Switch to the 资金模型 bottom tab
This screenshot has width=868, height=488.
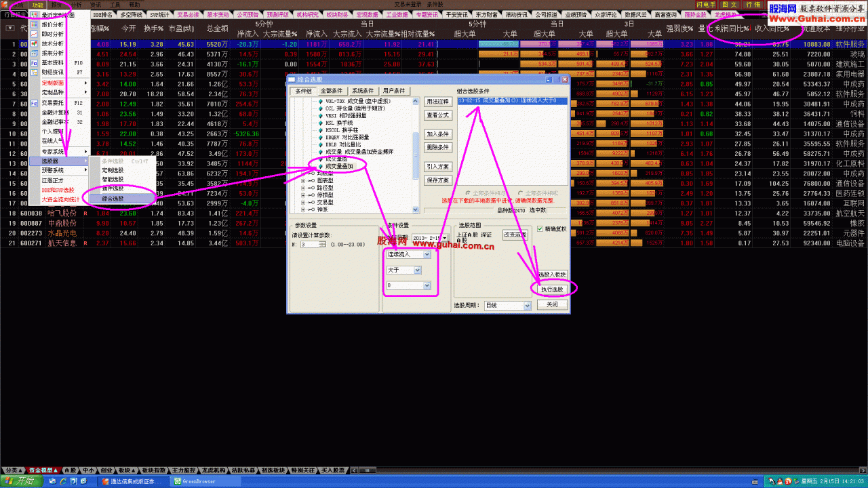[44, 470]
